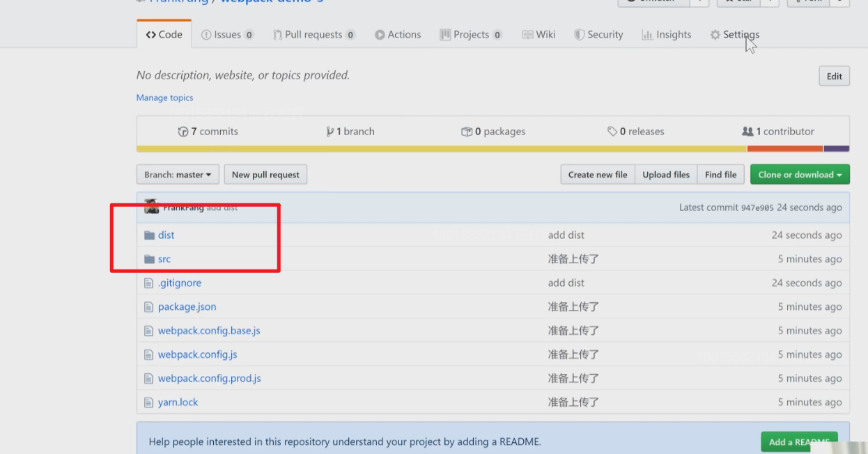
Task: Click the dist folder icon
Action: click(149, 235)
